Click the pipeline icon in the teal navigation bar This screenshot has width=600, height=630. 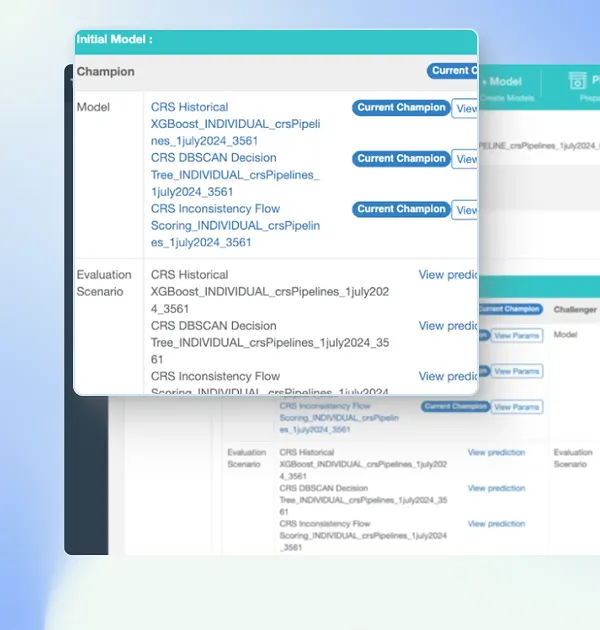[x=577, y=80]
